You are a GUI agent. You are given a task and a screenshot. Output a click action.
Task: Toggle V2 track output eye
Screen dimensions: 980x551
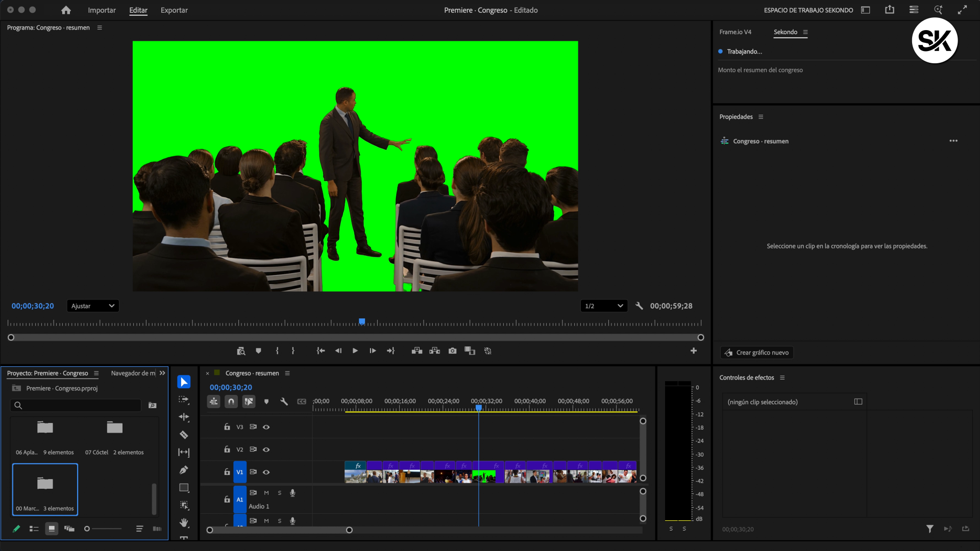point(266,449)
